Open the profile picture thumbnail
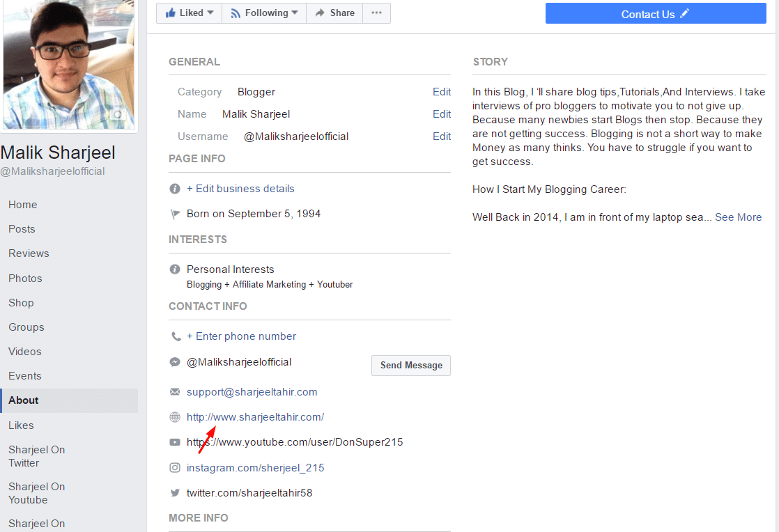The height and width of the screenshot is (532, 779). (x=68, y=65)
